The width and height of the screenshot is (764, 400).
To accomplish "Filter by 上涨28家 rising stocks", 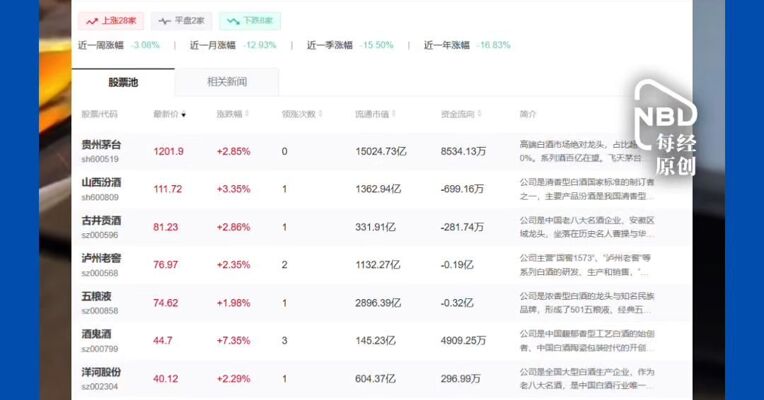I will (x=111, y=21).
